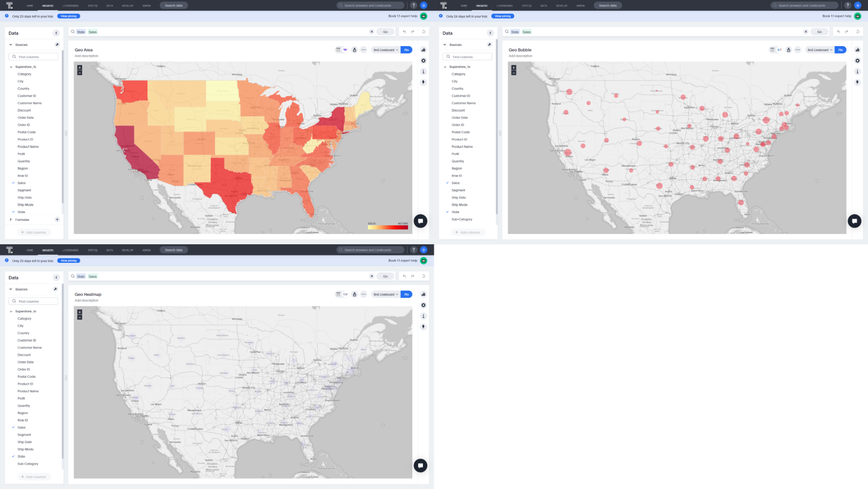Click Add columns button in Geo Heatmap window
868x489 pixels.
pyautogui.click(x=34, y=477)
